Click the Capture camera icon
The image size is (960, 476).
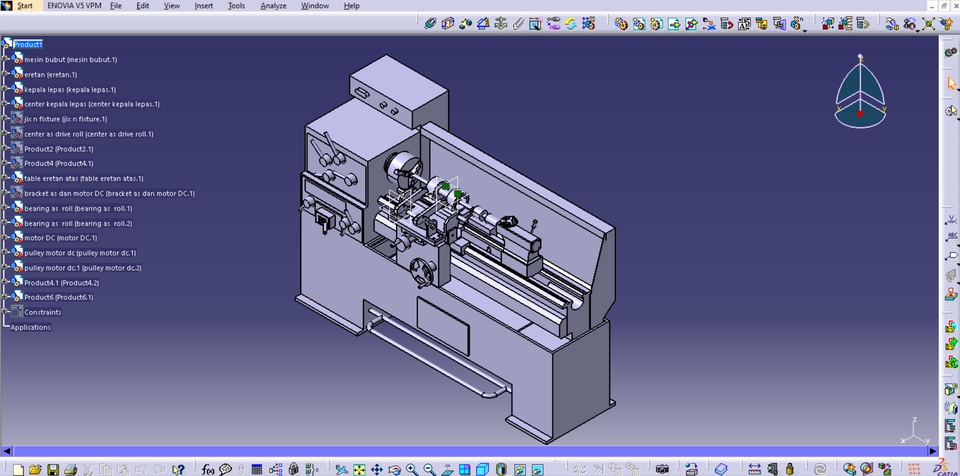[x=662, y=469]
